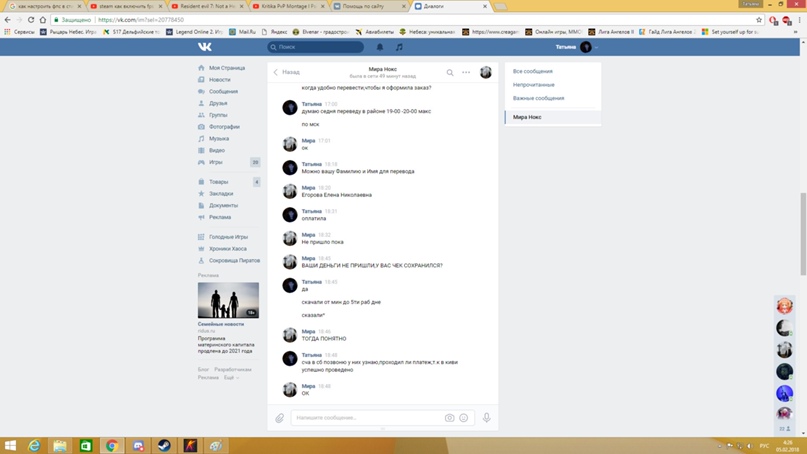Open Сообщения in the left sidebar
This screenshot has height=454, width=807.
pos(223,92)
